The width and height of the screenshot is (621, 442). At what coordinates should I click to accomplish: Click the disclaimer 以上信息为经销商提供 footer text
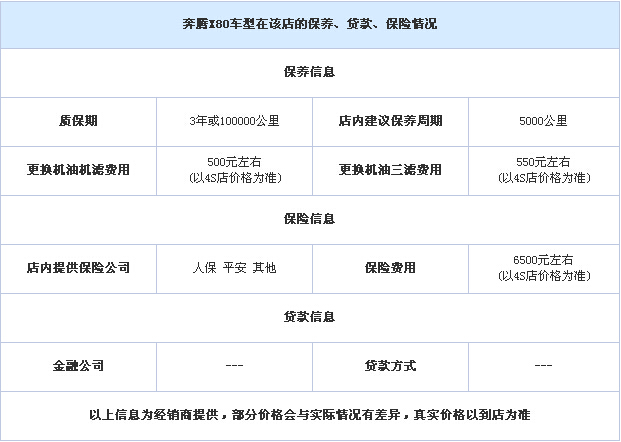click(x=310, y=415)
